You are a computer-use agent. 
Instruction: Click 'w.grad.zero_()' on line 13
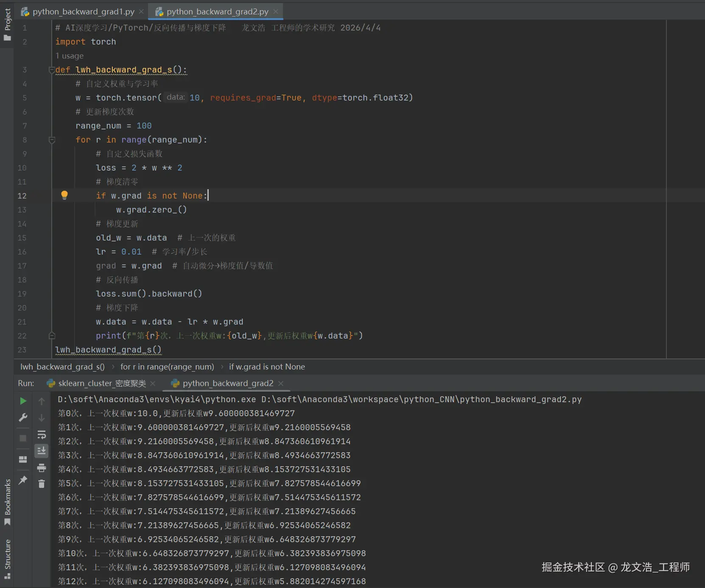click(151, 210)
